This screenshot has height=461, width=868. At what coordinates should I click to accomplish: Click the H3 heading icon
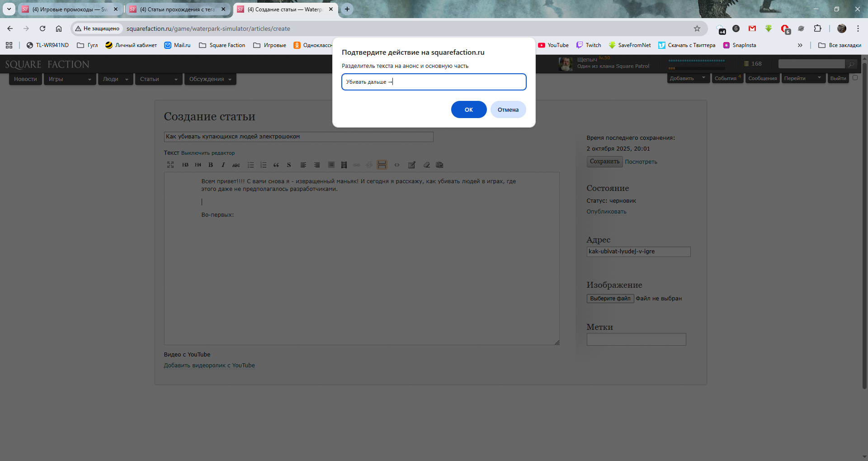(x=185, y=165)
